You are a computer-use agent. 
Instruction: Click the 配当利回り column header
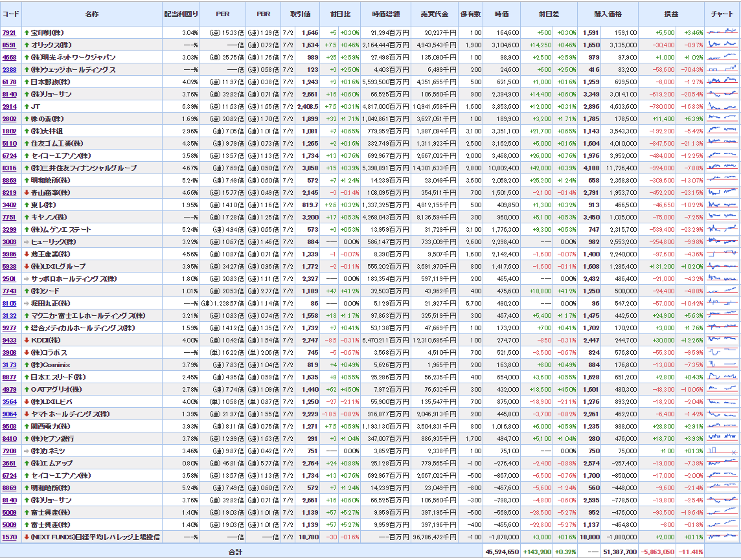(180, 14)
